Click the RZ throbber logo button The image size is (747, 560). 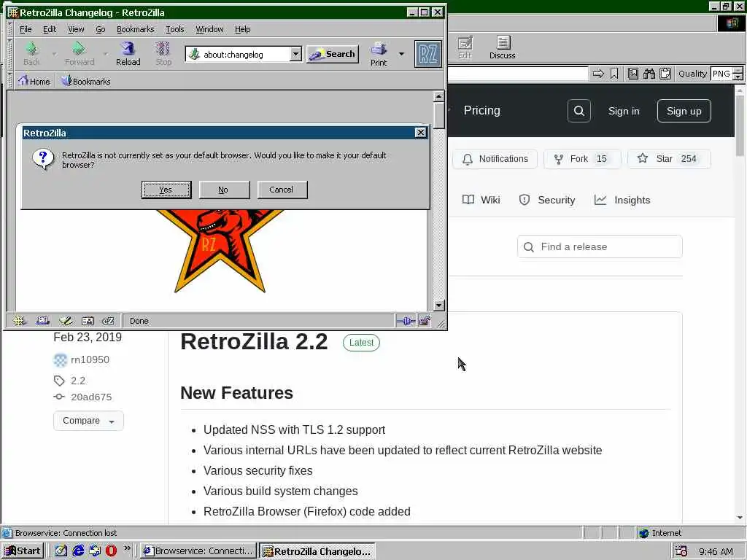[427, 54]
